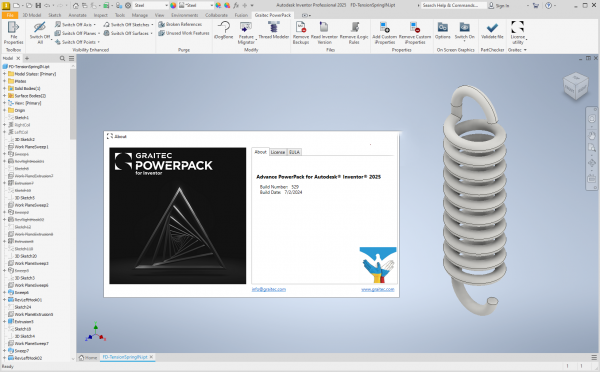The width and height of the screenshot is (600, 372).
Task: Open the Steel material dropdown
Action: (166, 5)
